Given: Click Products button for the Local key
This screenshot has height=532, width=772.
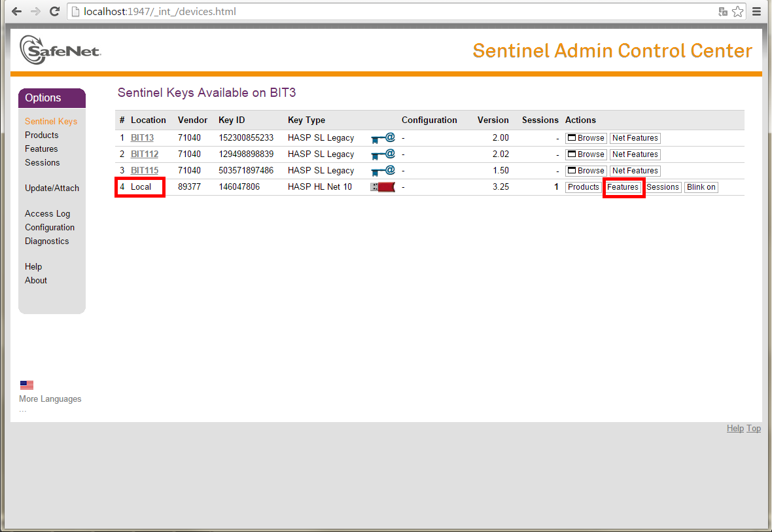Looking at the screenshot, I should (584, 187).
